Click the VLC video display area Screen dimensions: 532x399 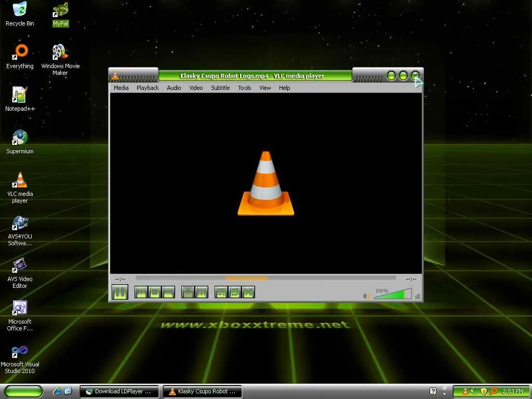[265, 183]
